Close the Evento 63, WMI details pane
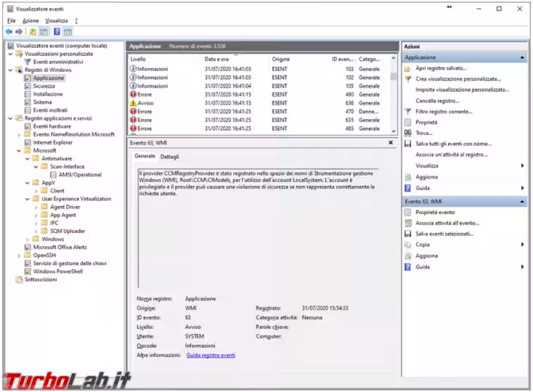This screenshot has height=392, width=533. pos(391,143)
